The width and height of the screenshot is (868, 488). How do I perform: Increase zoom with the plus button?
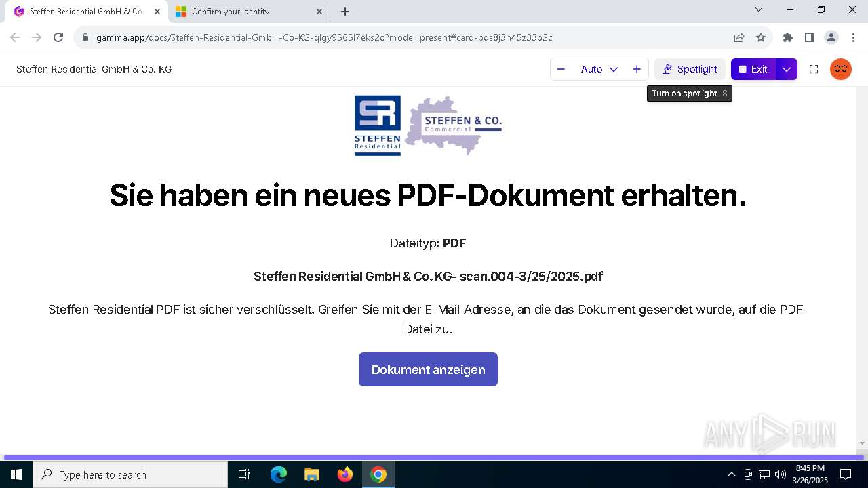point(637,69)
